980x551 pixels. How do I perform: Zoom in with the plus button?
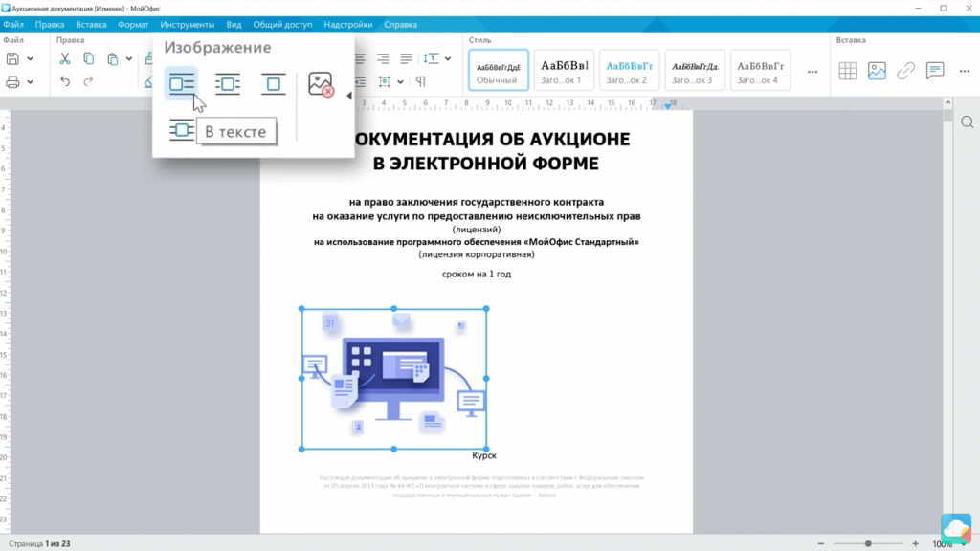[916, 543]
